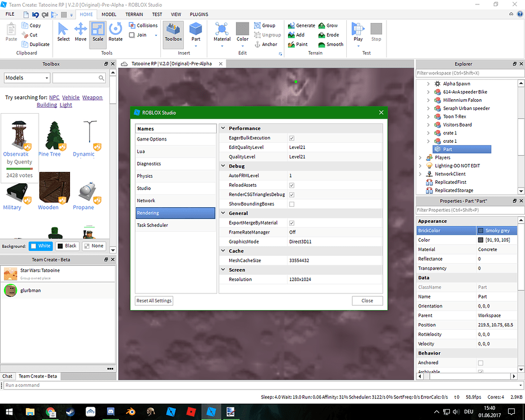Choose the Move tool
The image size is (525, 420).
pos(81,32)
